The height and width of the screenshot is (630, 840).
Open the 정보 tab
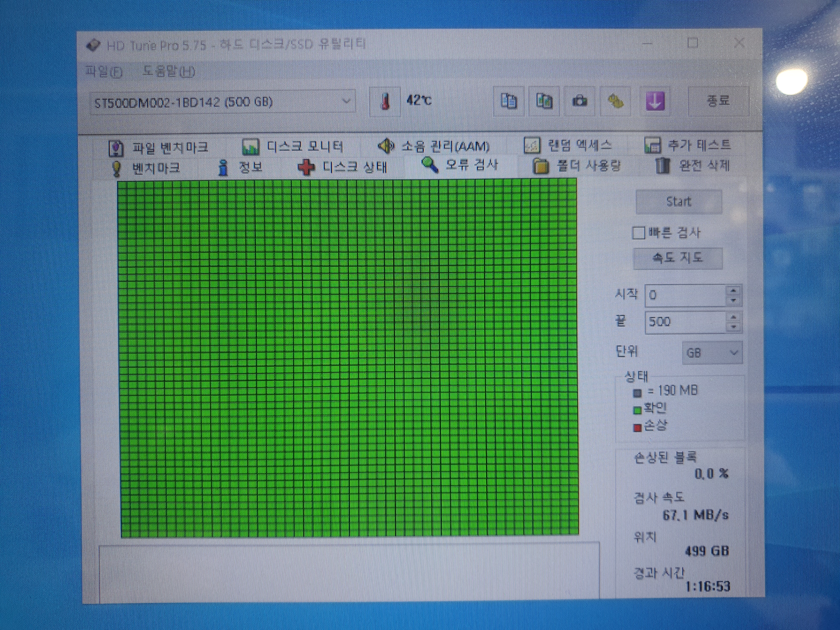(x=240, y=167)
